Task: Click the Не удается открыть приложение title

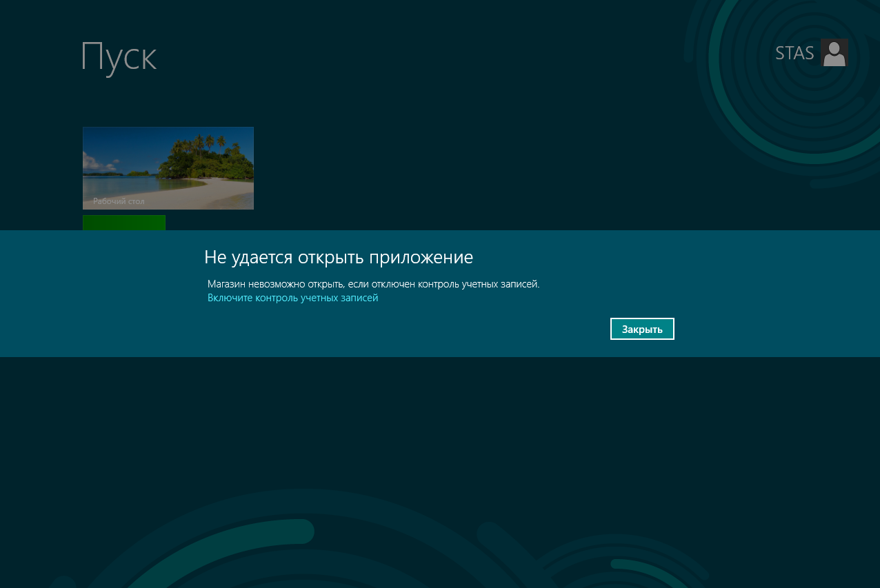Action: click(338, 257)
